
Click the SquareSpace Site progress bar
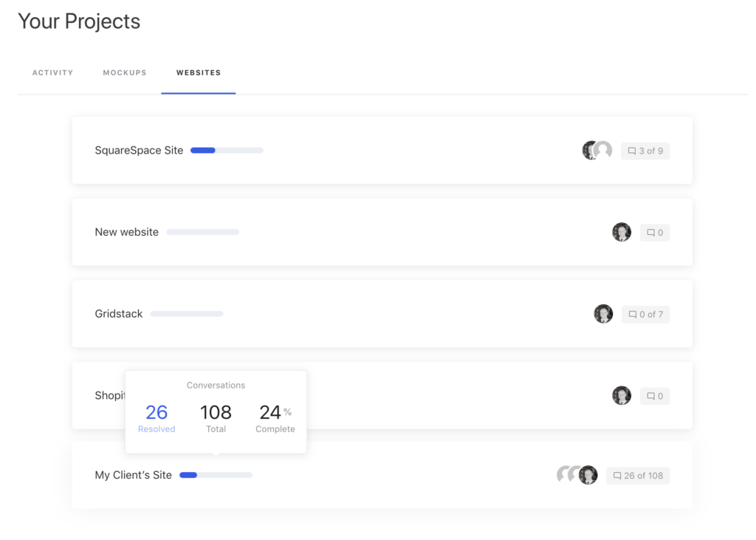pos(226,150)
